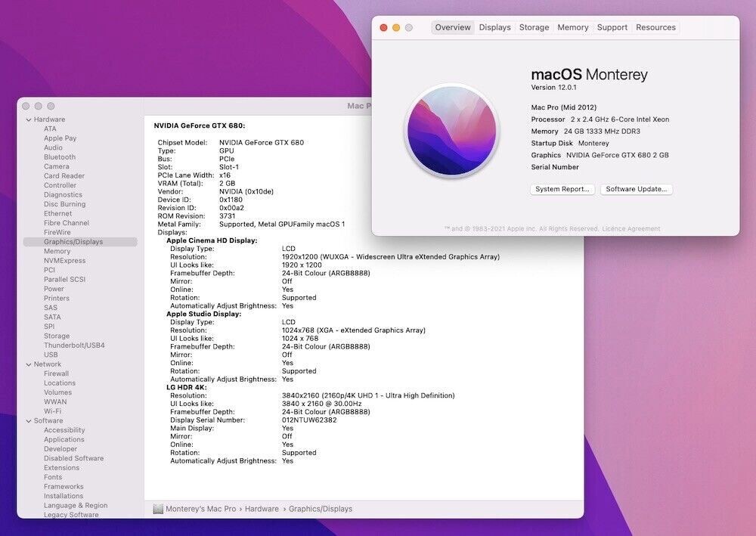The width and height of the screenshot is (756, 536).
Task: Click Graphics/Displays in the path bar
Action: (321, 509)
